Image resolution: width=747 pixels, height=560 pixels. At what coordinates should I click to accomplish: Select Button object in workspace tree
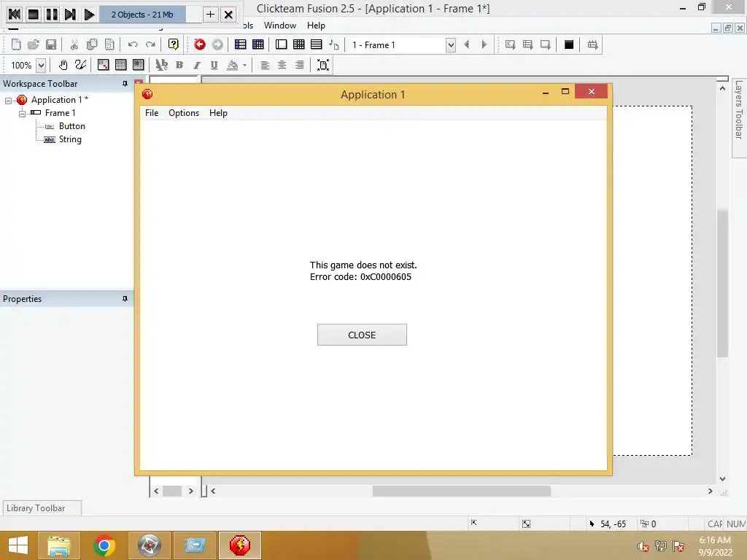[72, 126]
